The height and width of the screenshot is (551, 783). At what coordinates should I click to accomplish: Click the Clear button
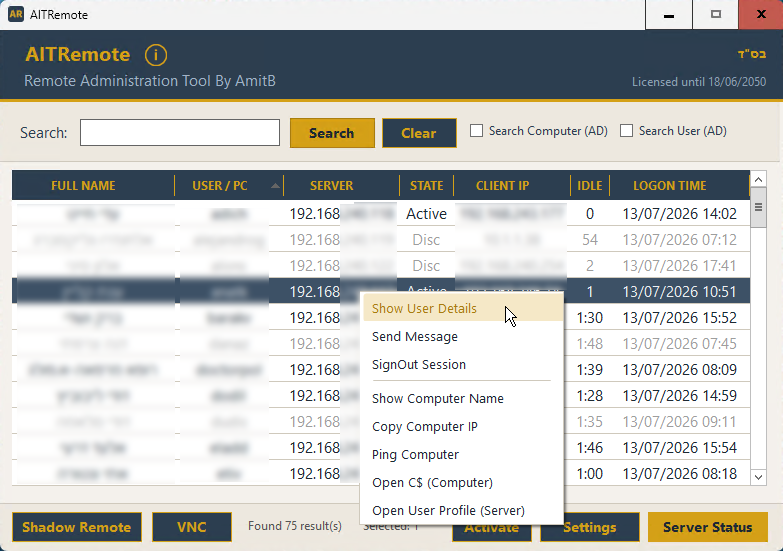419,133
